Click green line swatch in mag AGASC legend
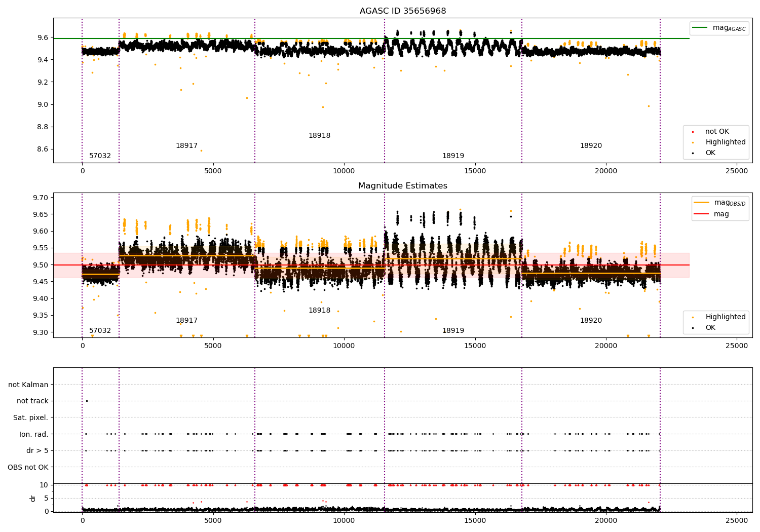760x532 pixels. pos(700,28)
